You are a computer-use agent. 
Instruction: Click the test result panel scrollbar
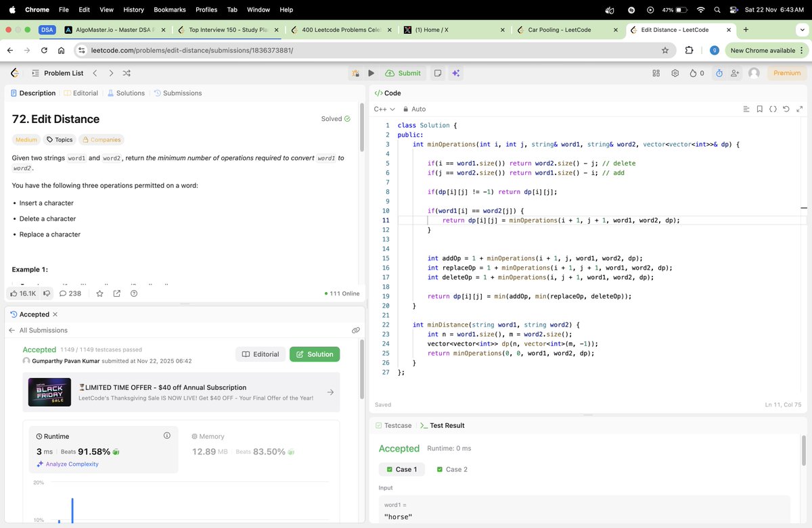803,451
